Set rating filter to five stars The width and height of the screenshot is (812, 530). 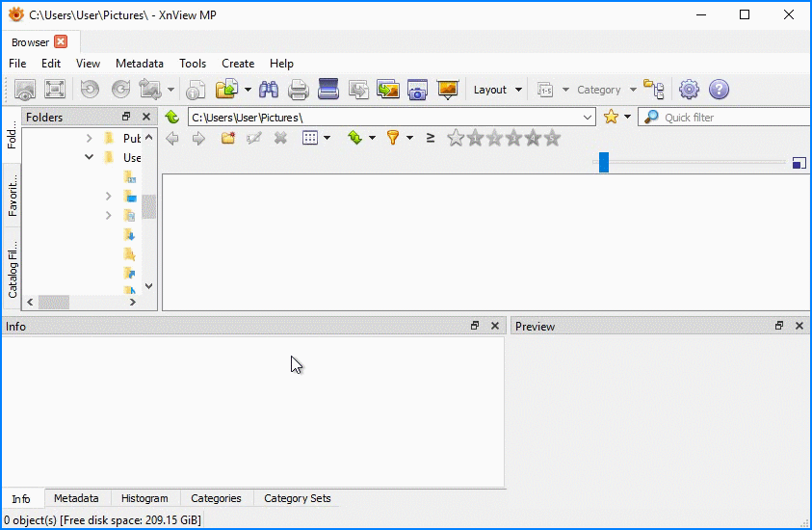(553, 138)
